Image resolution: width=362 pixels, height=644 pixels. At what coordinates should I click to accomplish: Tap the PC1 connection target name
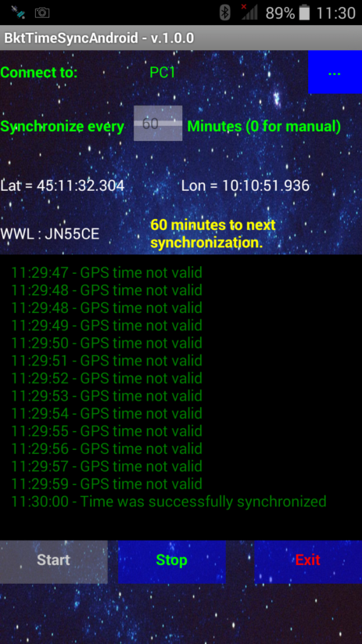click(x=163, y=73)
